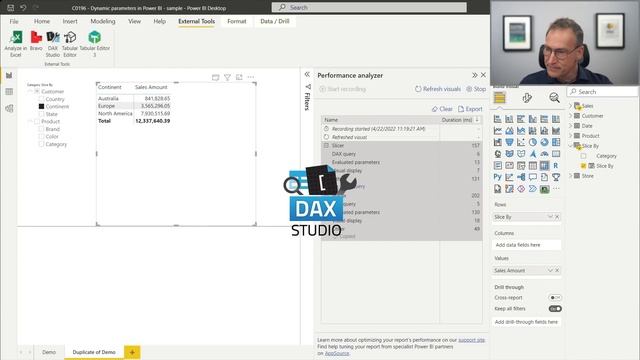Open the Analytics magnifier icon
The image size is (640, 360).
click(x=554, y=98)
